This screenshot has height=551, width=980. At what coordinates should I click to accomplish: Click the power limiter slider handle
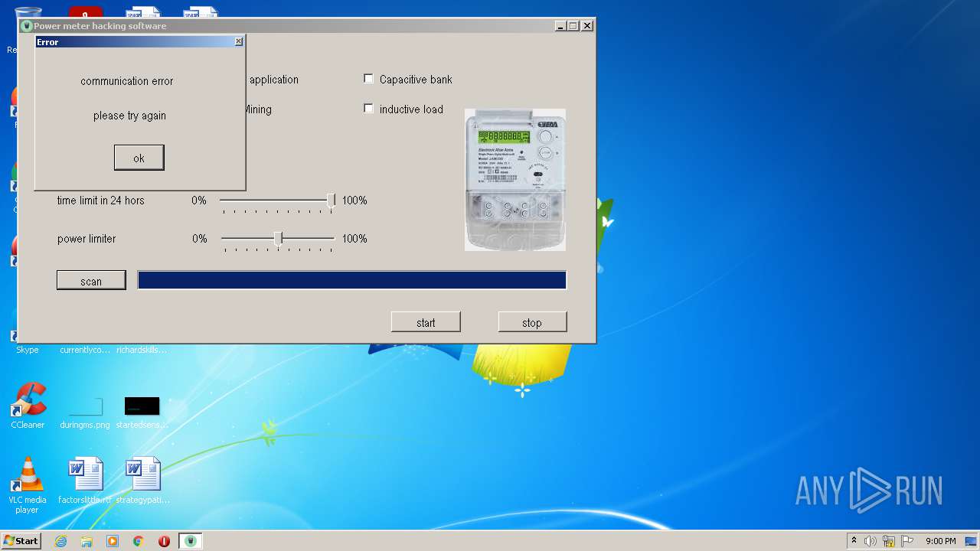[278, 239]
